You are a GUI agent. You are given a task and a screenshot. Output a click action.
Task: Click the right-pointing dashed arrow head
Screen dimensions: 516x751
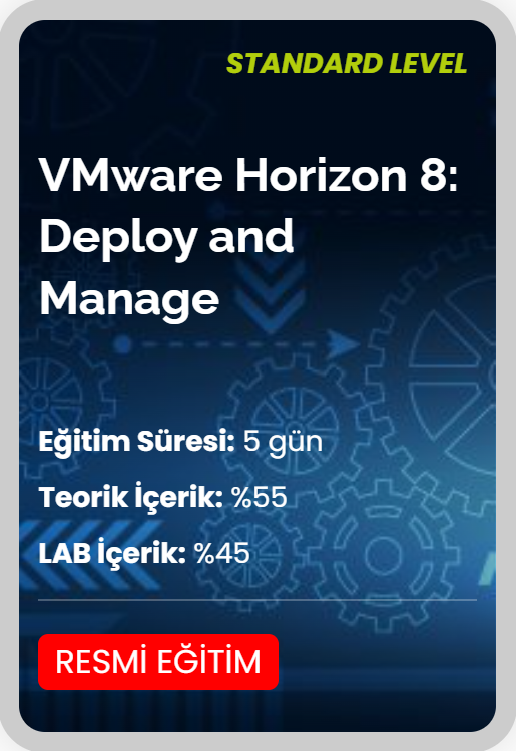click(x=343, y=343)
